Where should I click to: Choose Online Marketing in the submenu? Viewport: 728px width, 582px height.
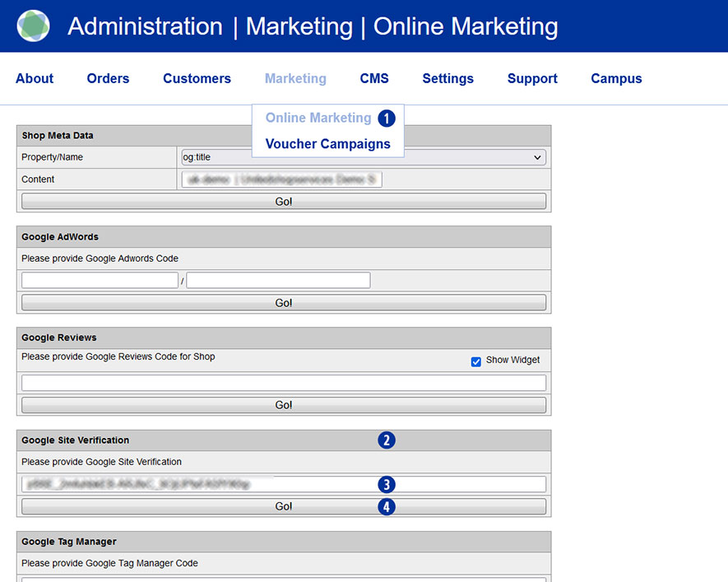coord(318,119)
